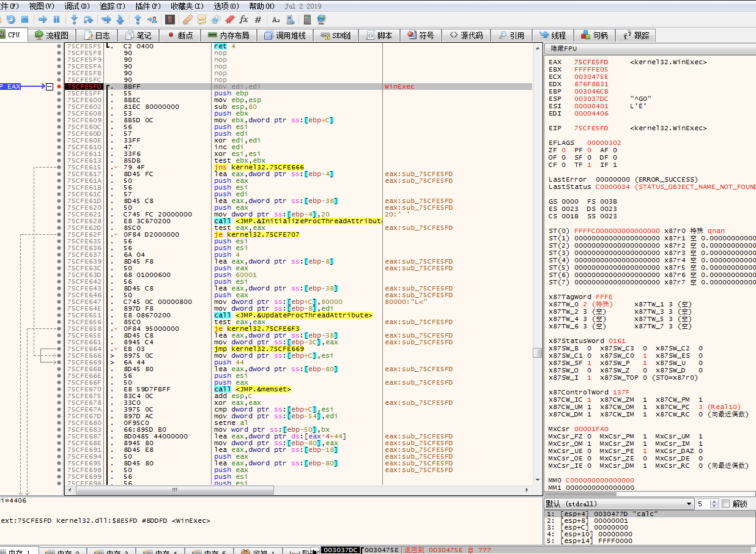Open the functions fx icon
The width and height of the screenshot is (756, 554).
click(x=243, y=20)
